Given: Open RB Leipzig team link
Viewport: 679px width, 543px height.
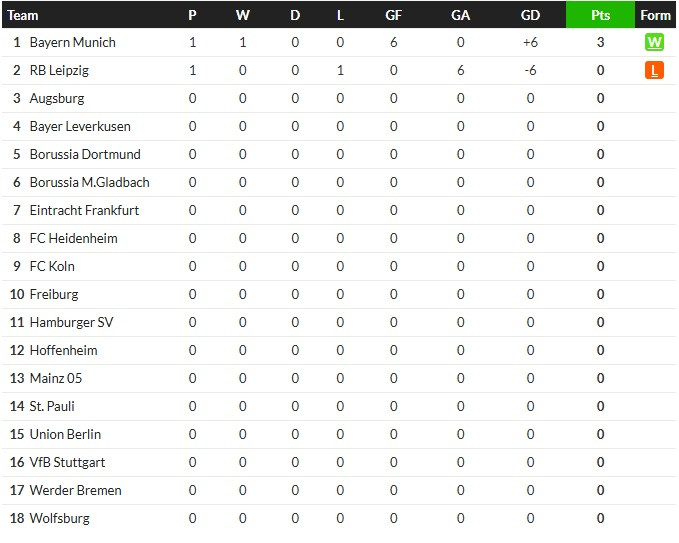Looking at the screenshot, I should click(59, 70).
